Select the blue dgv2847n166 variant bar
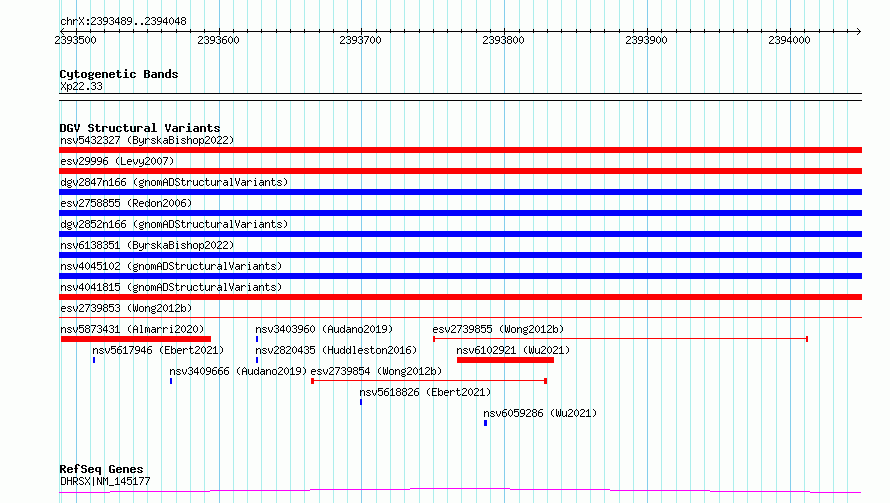 (x=460, y=192)
